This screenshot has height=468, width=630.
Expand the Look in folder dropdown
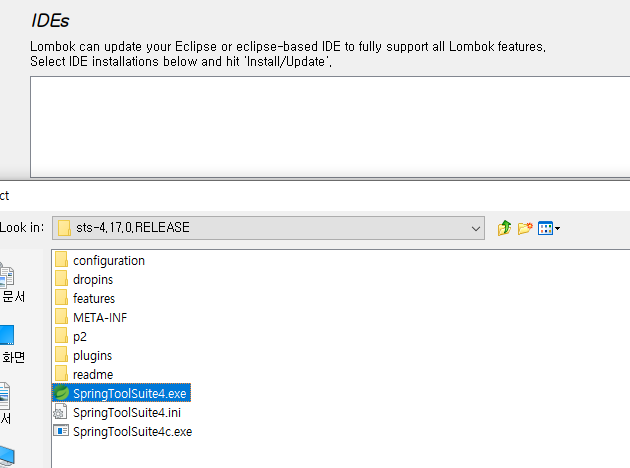[476, 228]
